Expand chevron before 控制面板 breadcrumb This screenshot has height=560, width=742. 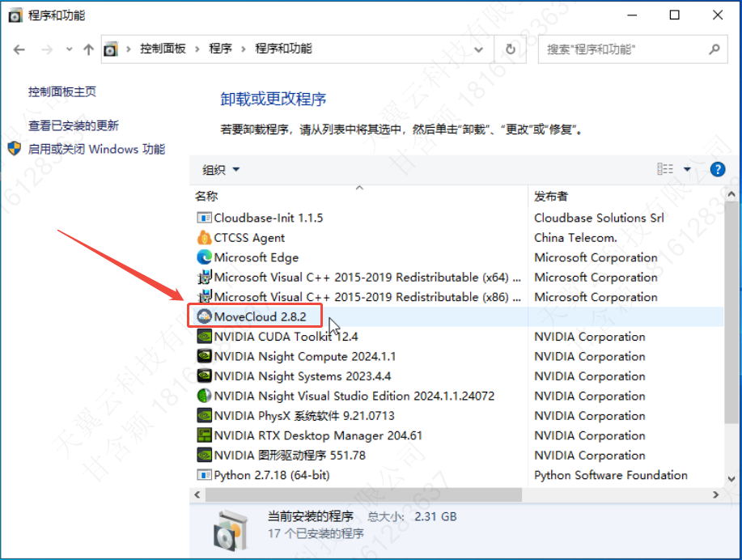128,49
